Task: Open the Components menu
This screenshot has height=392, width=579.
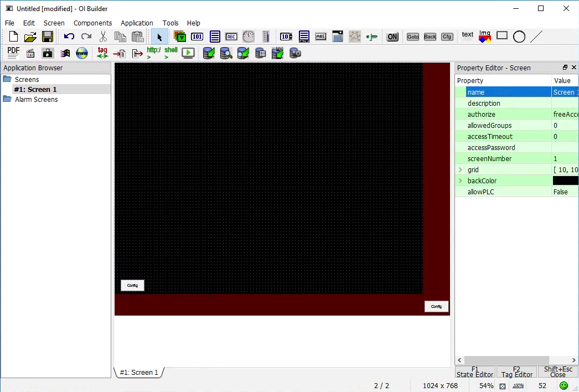Action: click(x=92, y=23)
